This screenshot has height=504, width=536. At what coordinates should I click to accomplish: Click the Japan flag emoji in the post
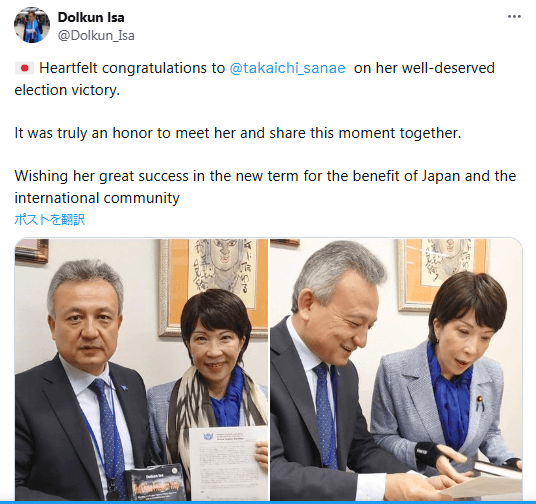tap(24, 68)
